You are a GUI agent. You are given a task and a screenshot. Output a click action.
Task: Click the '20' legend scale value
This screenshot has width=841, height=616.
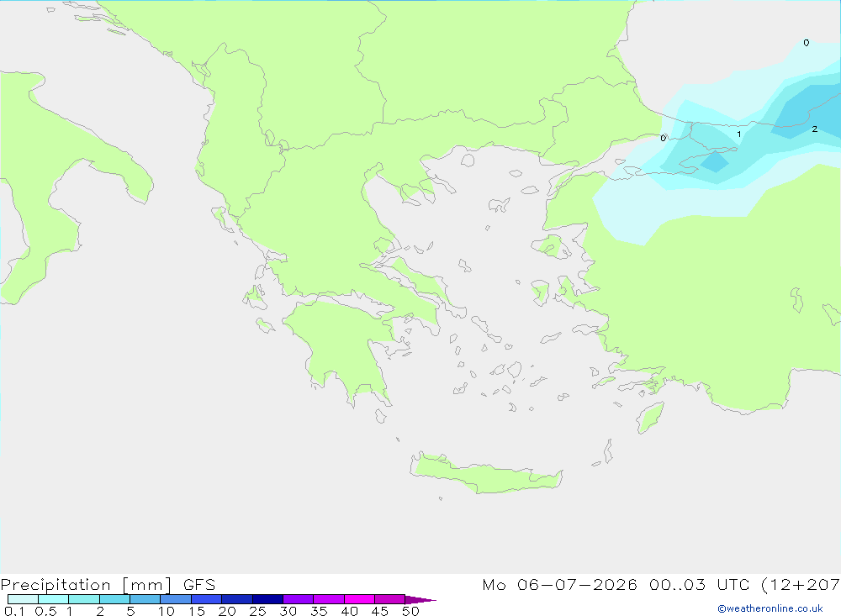coord(227,611)
